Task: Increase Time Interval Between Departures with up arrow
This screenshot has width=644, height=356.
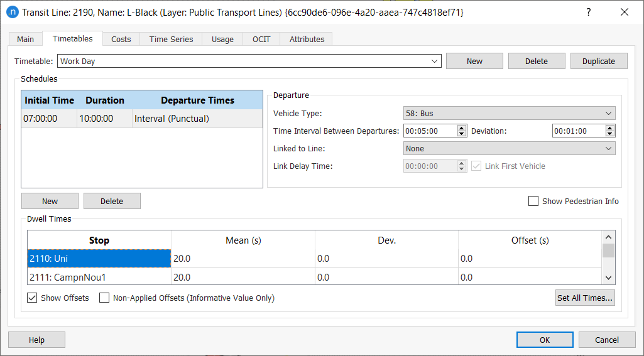Action: [462, 128]
